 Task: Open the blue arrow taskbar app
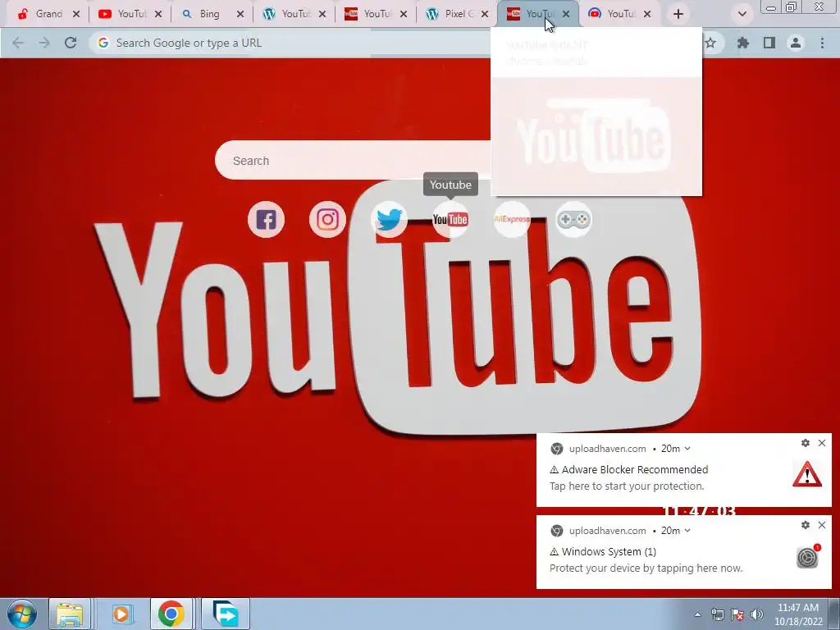tap(226, 614)
